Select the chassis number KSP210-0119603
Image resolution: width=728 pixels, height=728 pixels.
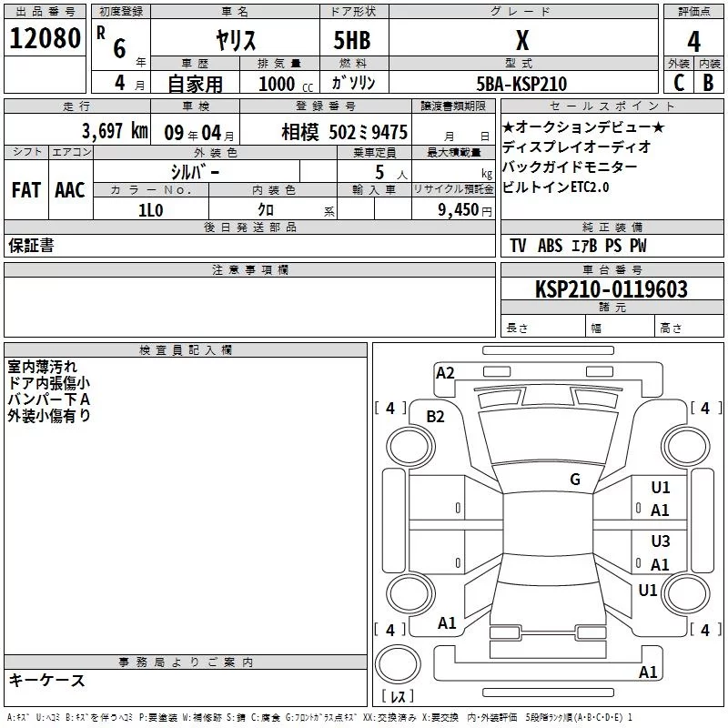[612, 288]
